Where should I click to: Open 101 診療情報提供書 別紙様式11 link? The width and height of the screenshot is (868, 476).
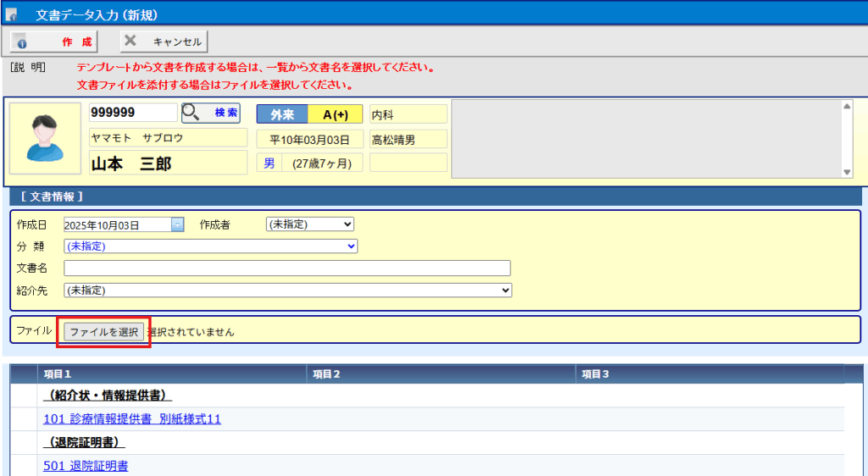tap(132, 419)
